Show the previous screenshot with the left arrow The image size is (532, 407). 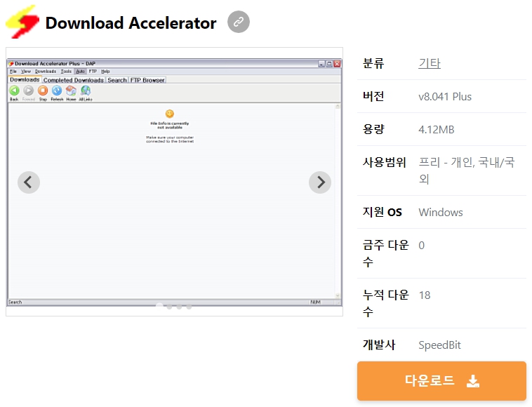pos(29,182)
